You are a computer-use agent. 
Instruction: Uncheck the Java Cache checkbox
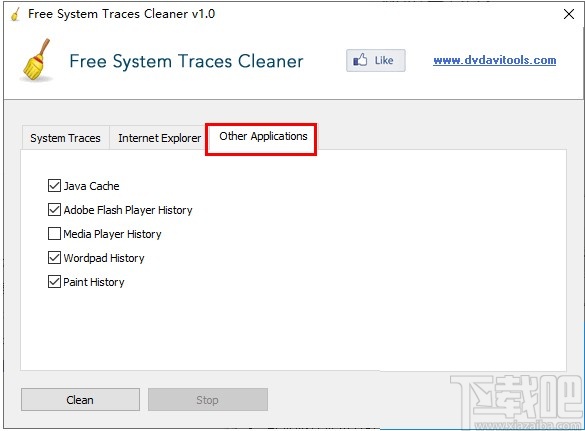[54, 185]
